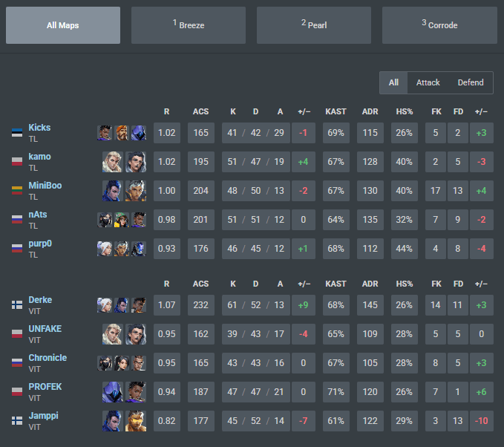The width and height of the screenshot is (504, 447).
Task: Click the middle agent icon in nAts' row
Action: (x=122, y=220)
